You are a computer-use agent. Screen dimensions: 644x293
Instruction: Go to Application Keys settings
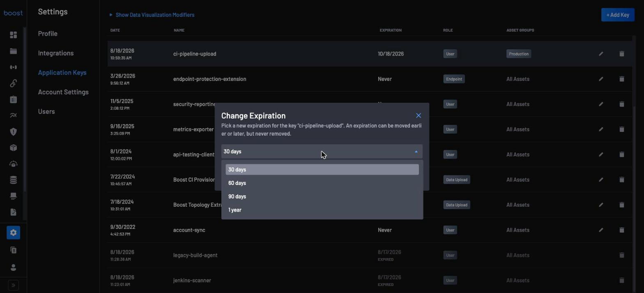62,73
